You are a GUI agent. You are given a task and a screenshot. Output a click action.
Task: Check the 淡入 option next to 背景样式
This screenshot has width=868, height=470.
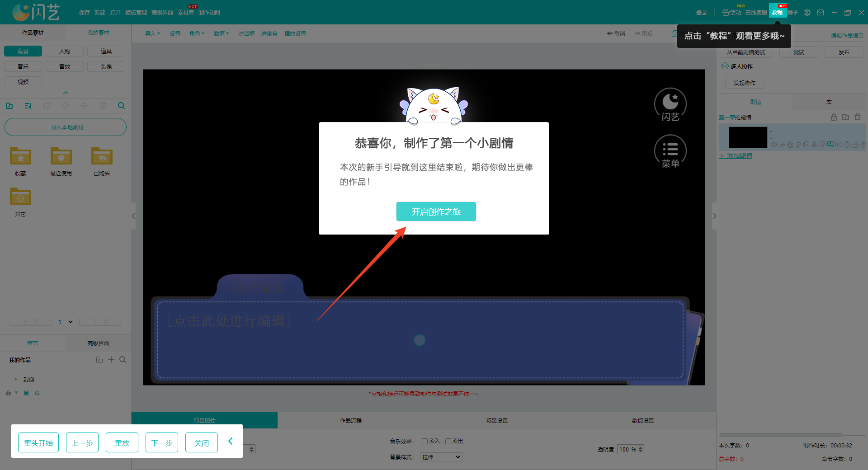tap(424, 441)
